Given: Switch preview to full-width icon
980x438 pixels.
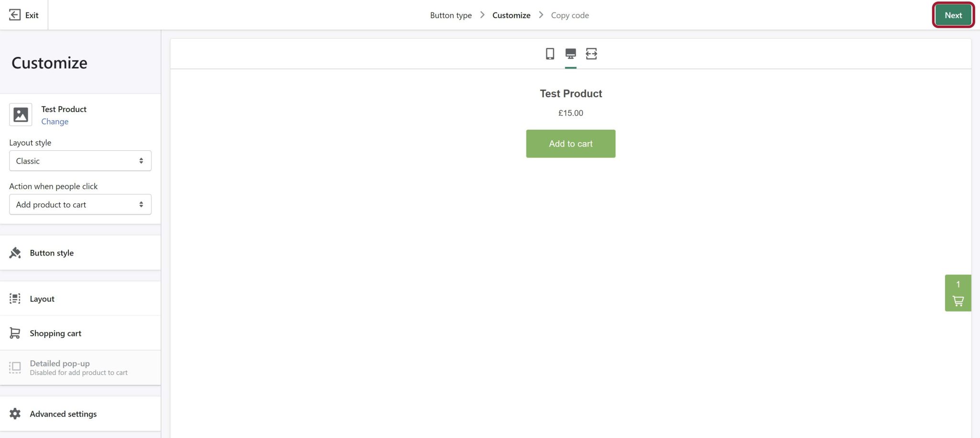Looking at the screenshot, I should (x=591, y=54).
